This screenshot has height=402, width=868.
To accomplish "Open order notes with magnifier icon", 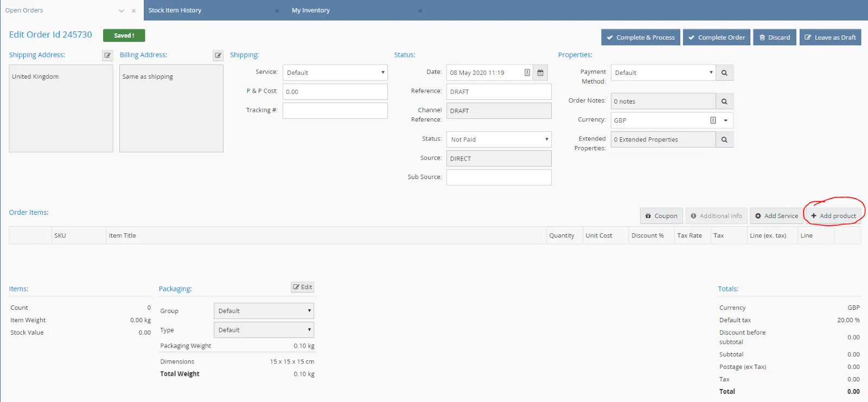I will coord(724,101).
